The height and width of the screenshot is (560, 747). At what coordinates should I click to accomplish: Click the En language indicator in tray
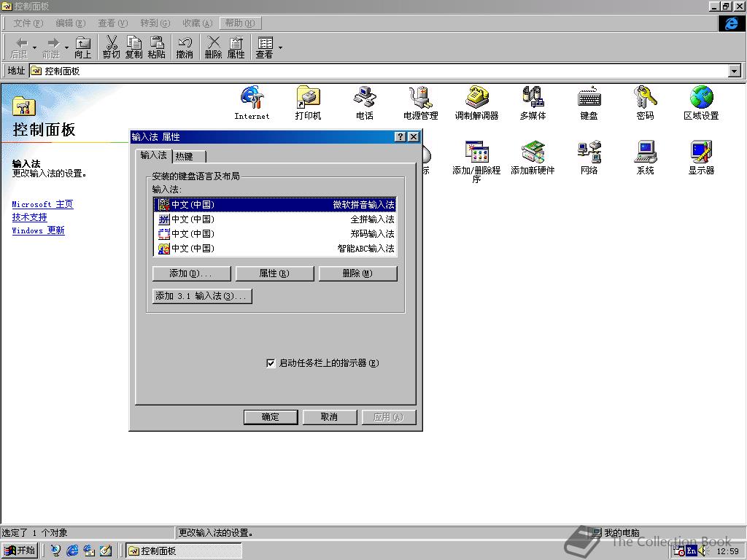click(x=692, y=551)
